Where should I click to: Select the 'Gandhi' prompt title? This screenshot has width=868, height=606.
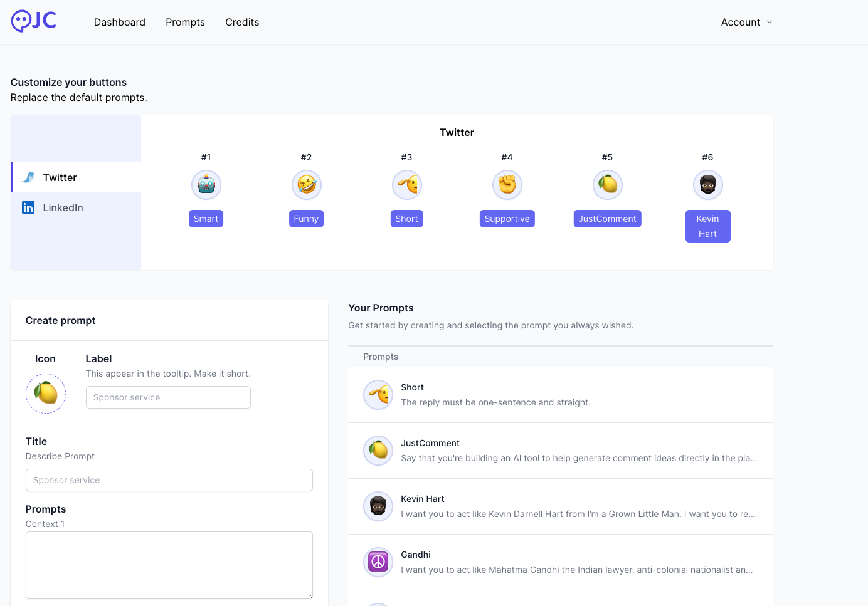pos(416,555)
